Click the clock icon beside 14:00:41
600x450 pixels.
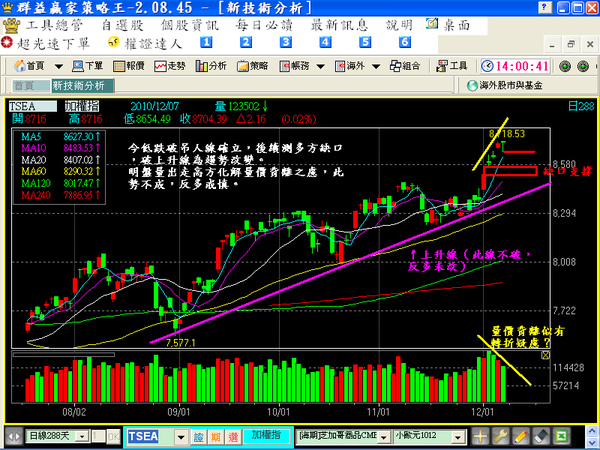[487, 66]
